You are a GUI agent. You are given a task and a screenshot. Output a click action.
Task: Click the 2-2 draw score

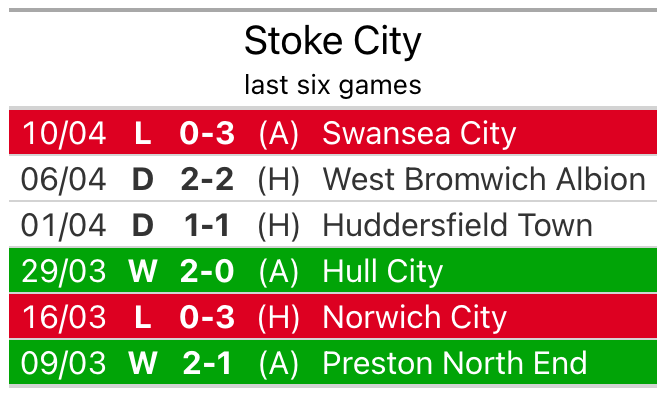(x=207, y=179)
